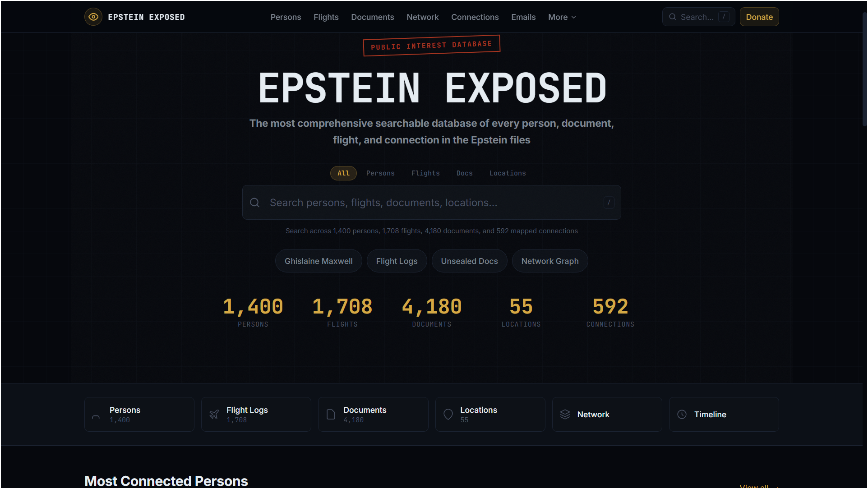Click the document icon on Documents card
This screenshot has height=489, width=868.
tap(331, 414)
